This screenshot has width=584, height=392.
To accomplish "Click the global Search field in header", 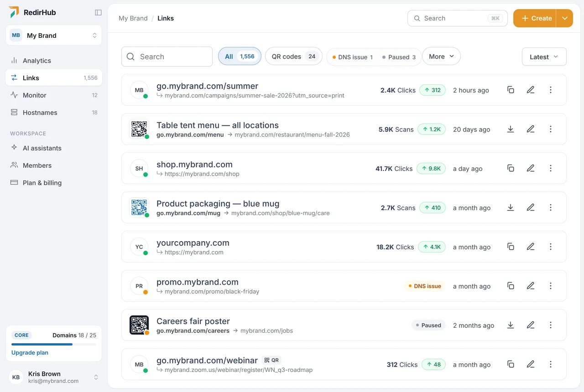I will tap(458, 18).
